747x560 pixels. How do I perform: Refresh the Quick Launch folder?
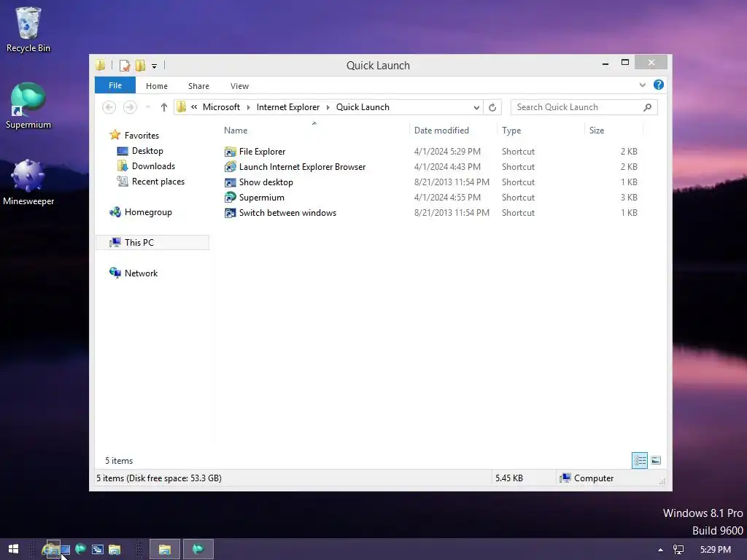click(x=492, y=108)
